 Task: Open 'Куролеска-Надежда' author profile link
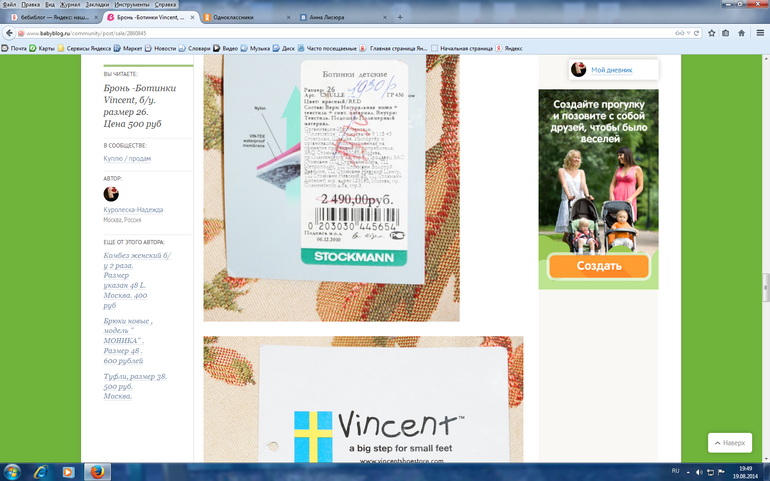point(134,210)
